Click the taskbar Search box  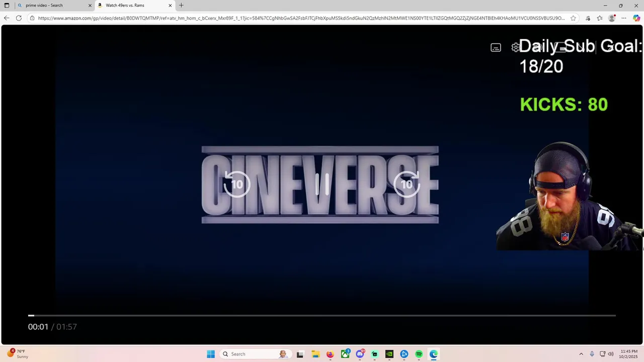255,354
